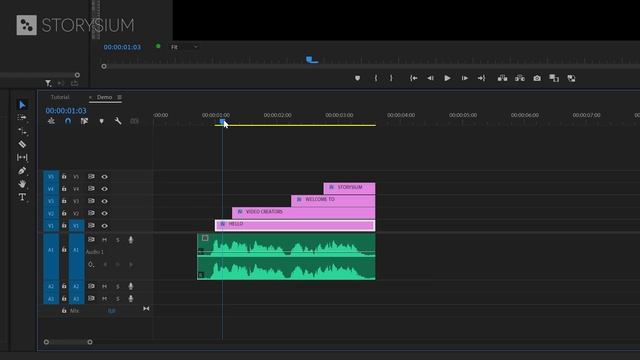
Task: Select the Type tool
Action: pos(22,197)
